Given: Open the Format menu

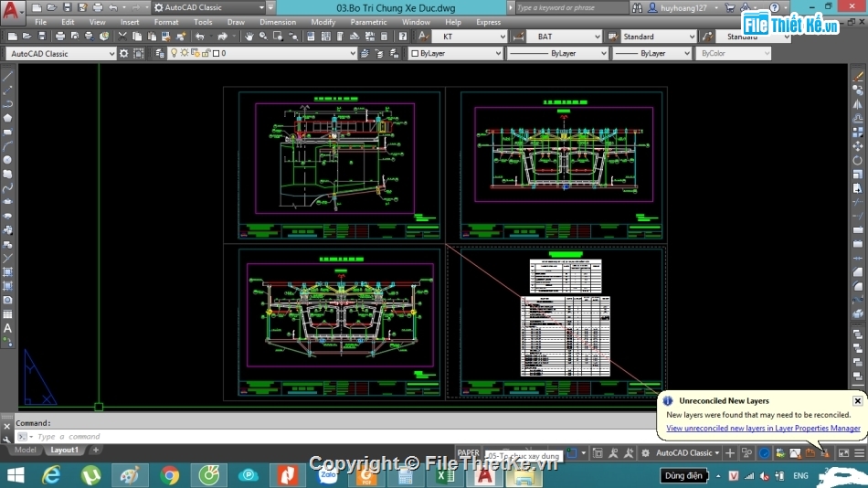Looking at the screenshot, I should pyautogui.click(x=166, y=22).
